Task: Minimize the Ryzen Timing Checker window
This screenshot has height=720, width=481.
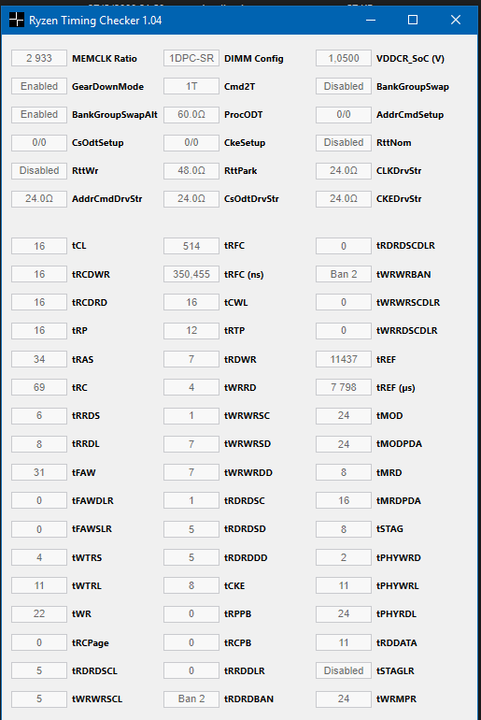Action: 370,20
